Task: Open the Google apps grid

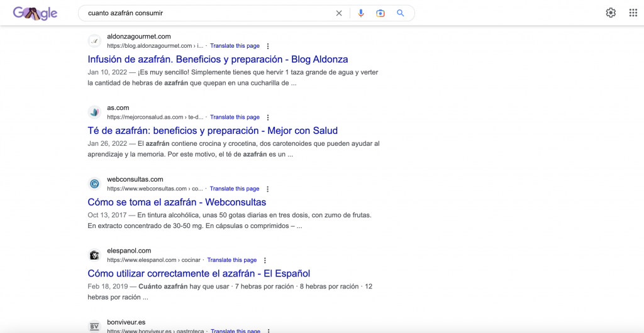Action: [x=633, y=13]
